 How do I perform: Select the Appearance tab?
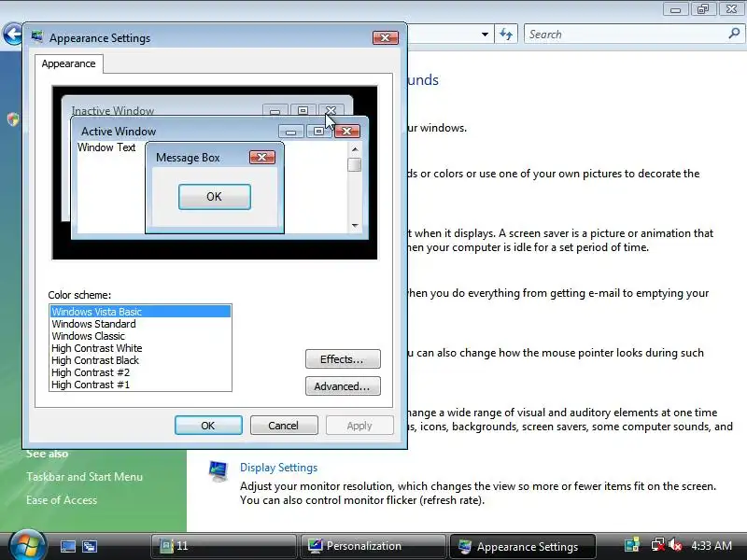point(68,63)
